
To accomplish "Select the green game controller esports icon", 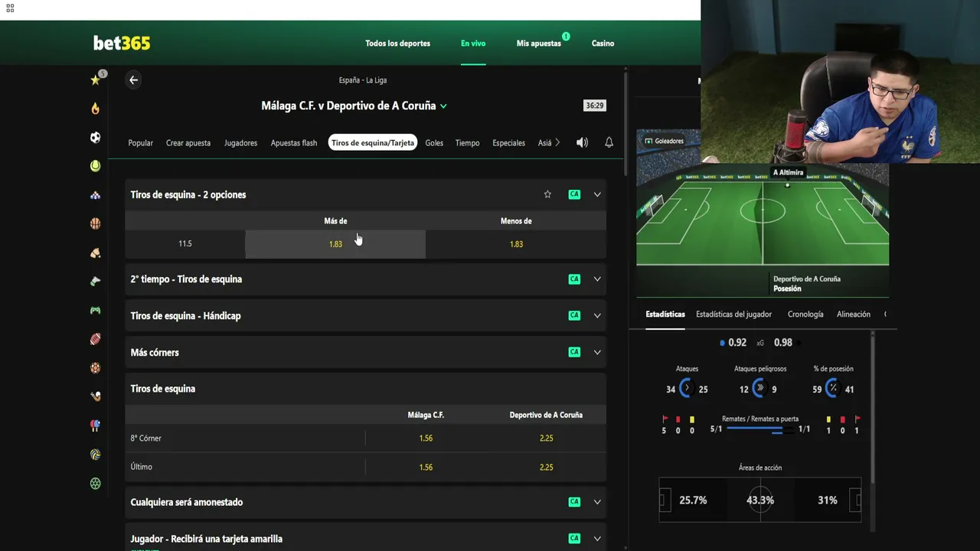I will coord(95,311).
